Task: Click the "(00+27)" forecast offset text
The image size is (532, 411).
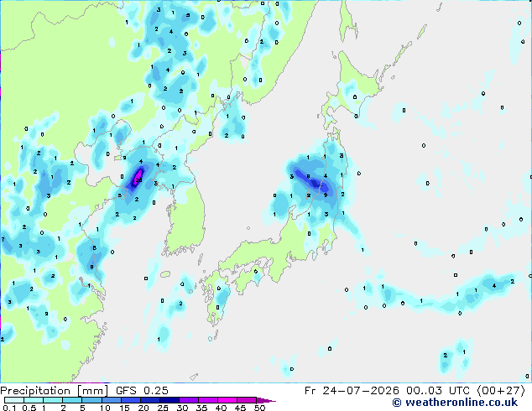Action: (501, 391)
